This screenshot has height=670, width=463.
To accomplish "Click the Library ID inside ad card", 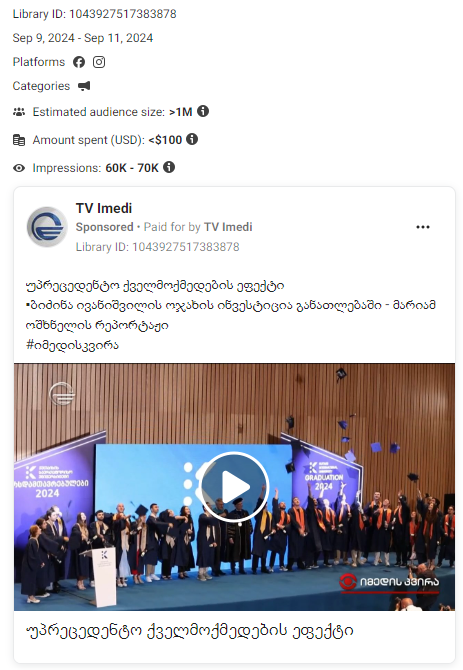I will click(158, 247).
